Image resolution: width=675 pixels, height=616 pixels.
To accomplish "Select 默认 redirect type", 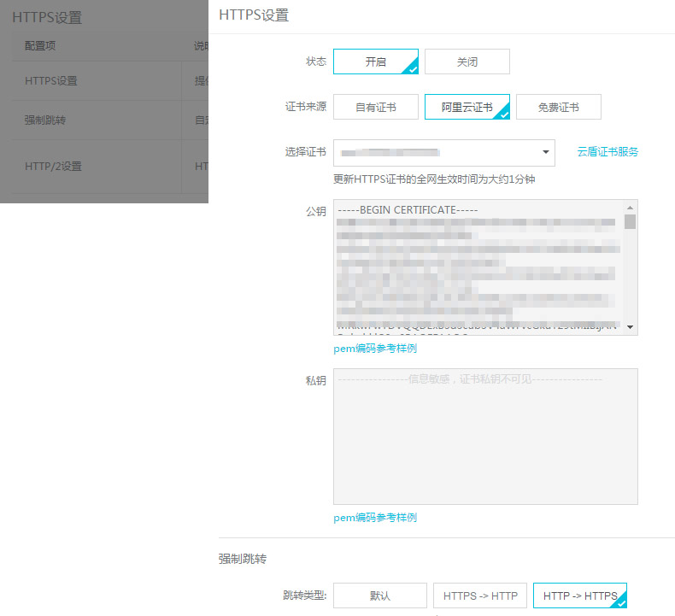I will coord(379,595).
